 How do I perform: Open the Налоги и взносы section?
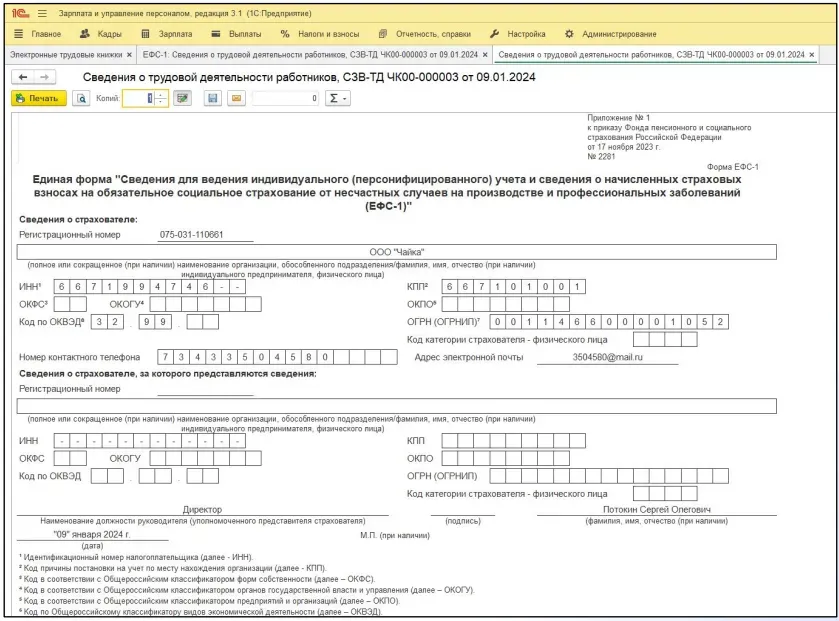320,34
